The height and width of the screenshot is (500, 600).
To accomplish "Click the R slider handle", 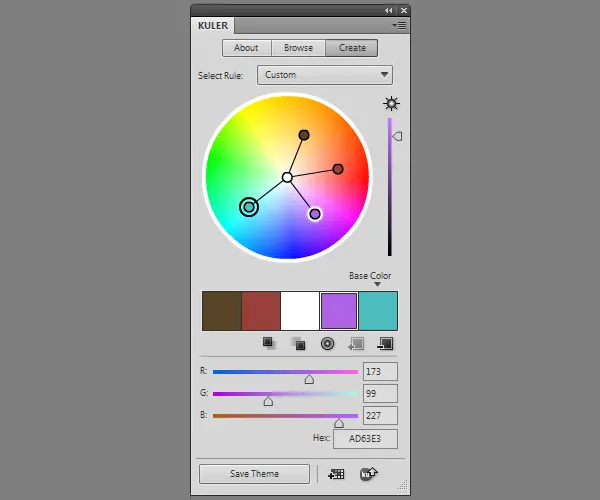I will [309, 379].
